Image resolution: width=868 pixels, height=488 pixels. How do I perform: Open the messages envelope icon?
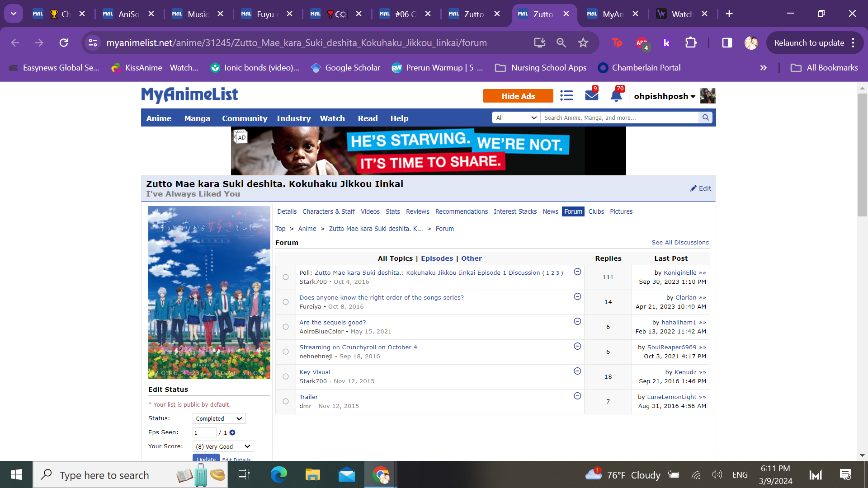point(591,96)
